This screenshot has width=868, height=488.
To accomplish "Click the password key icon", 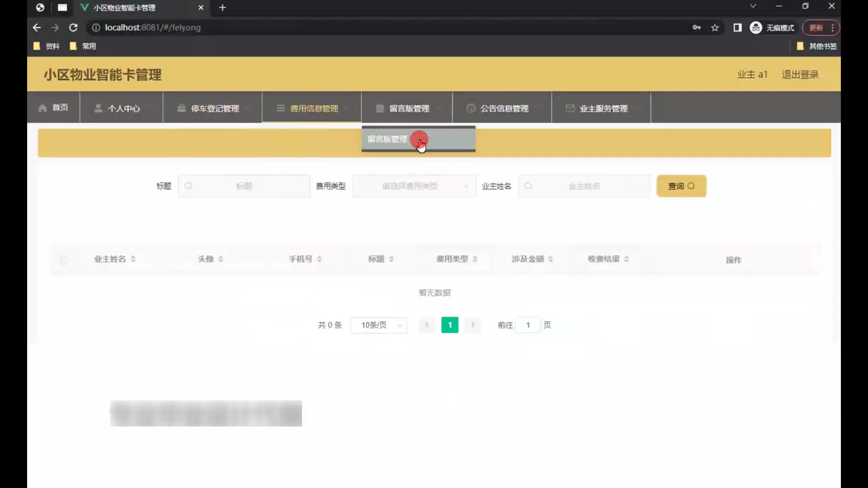I will pos(696,28).
